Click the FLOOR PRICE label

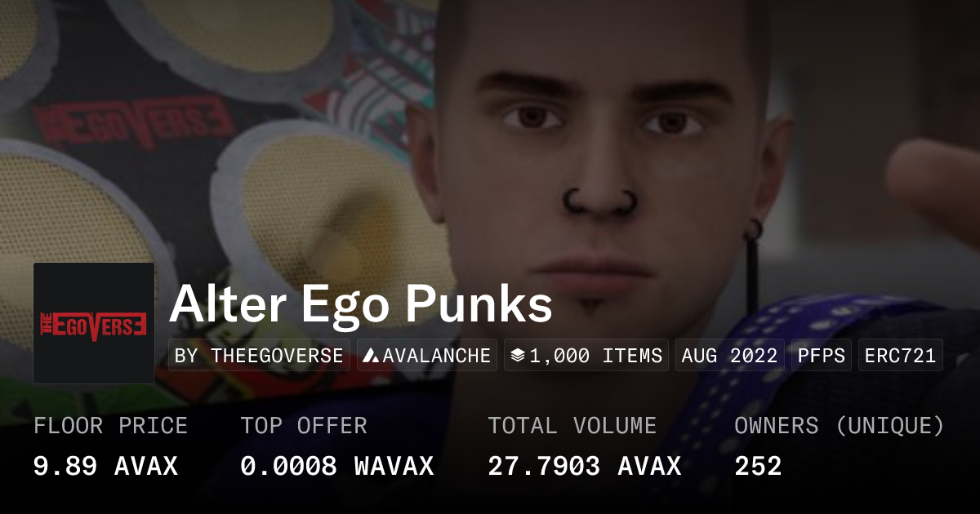(110, 426)
